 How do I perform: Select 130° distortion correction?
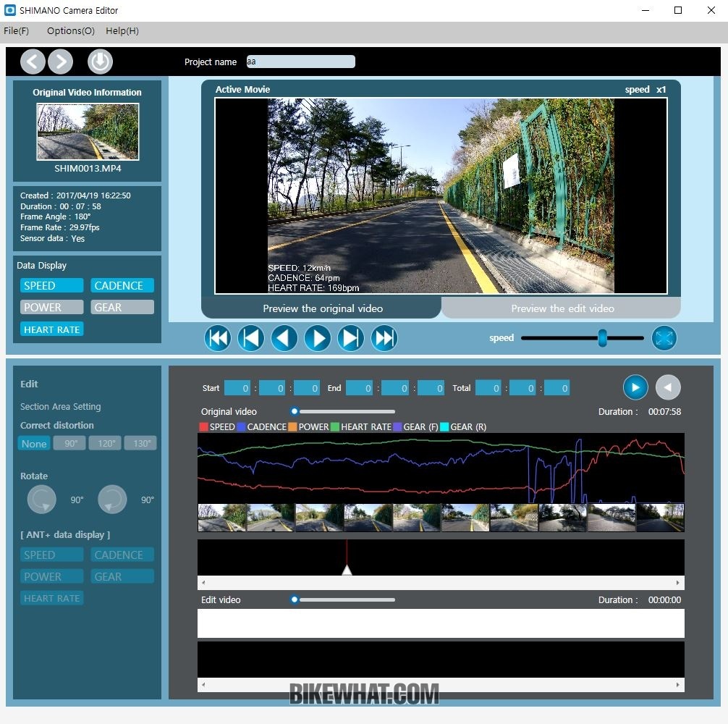(x=140, y=444)
